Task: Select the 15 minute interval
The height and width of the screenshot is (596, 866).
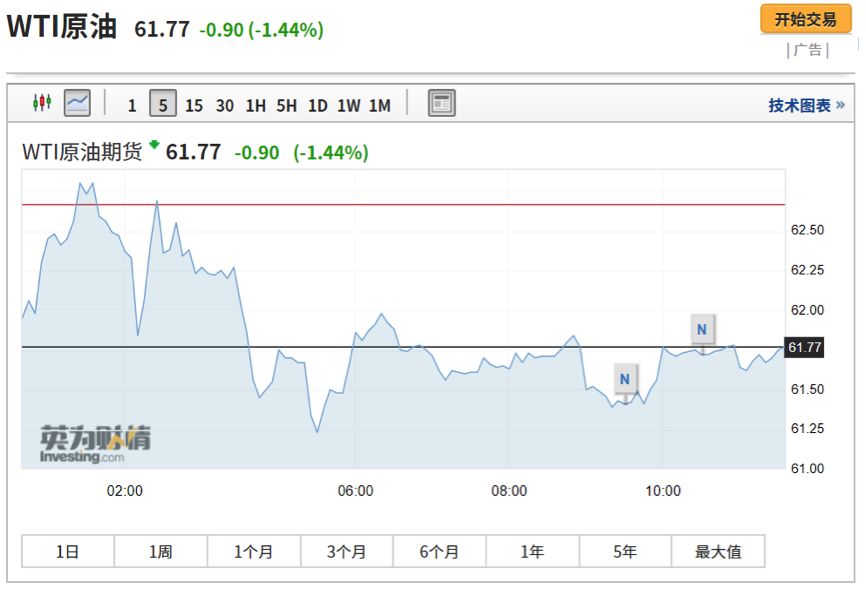Action: coord(194,104)
